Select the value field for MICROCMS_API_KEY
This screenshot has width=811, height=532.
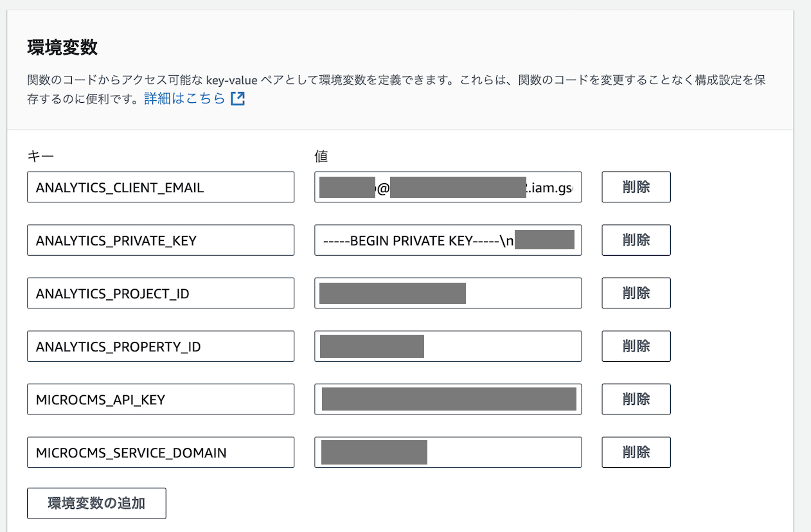click(448, 399)
